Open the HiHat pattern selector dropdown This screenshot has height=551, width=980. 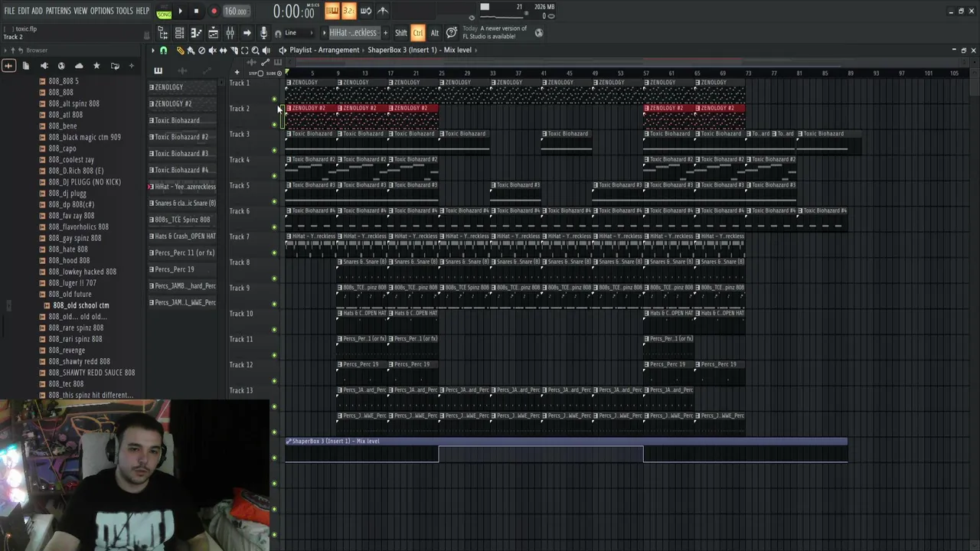click(354, 33)
